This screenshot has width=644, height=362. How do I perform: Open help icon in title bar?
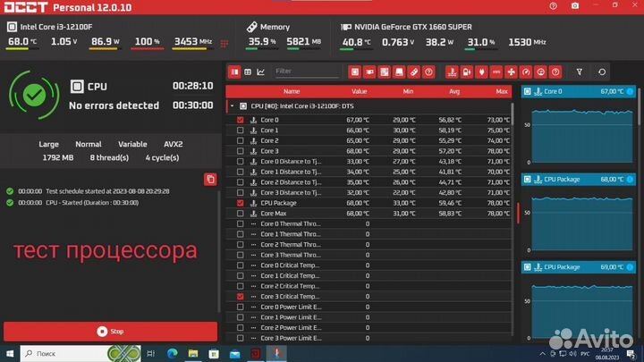554,5
